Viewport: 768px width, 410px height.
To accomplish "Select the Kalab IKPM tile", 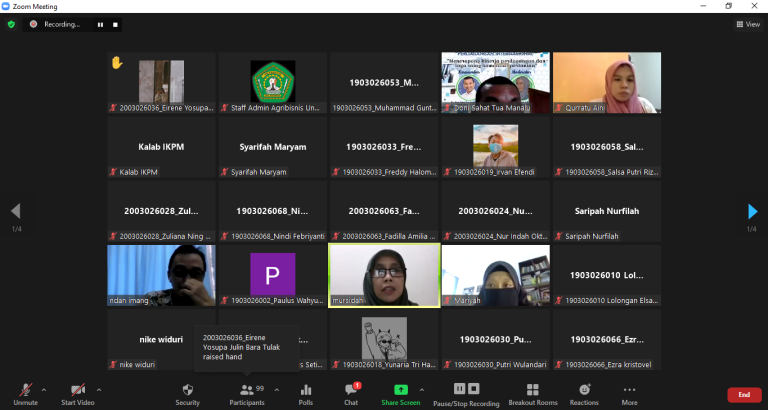I will [161, 147].
